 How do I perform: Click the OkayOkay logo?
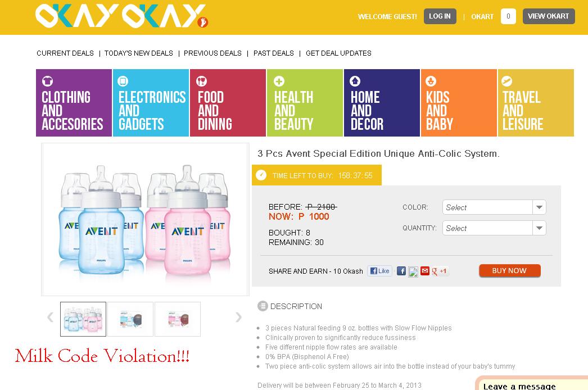[x=121, y=16]
